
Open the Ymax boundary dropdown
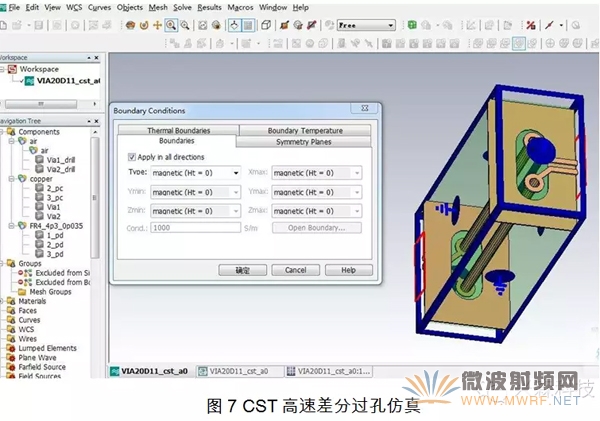pyautogui.click(x=357, y=192)
